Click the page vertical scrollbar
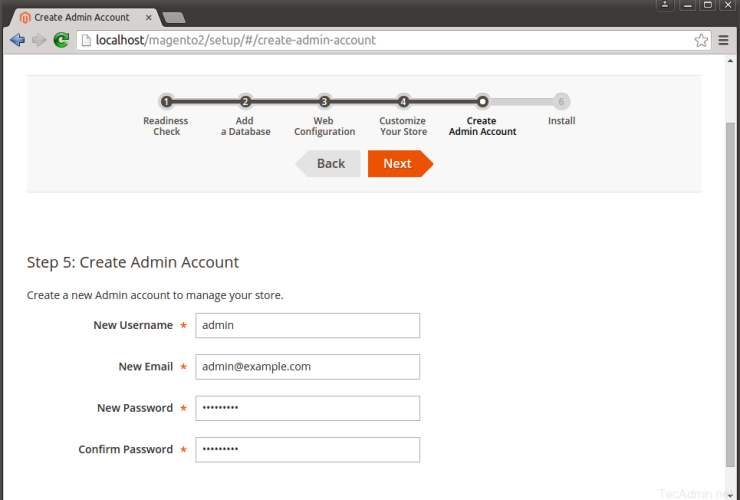The height and width of the screenshot is (500, 740). [x=731, y=300]
